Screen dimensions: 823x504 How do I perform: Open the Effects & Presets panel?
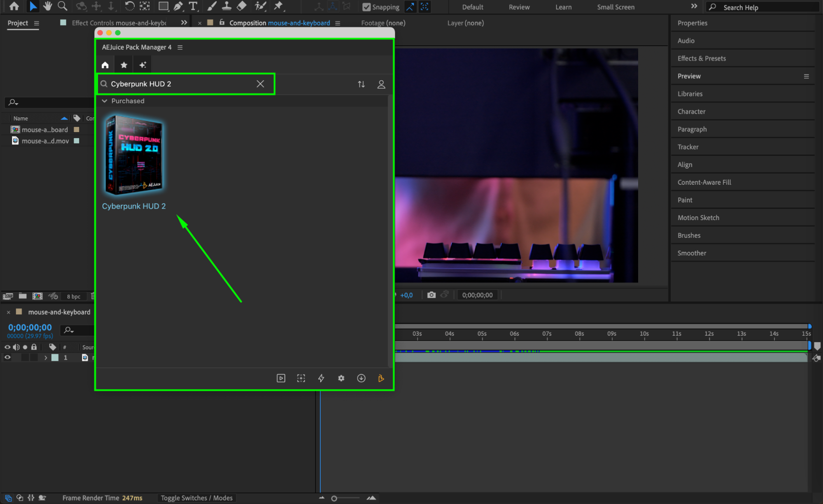(702, 58)
